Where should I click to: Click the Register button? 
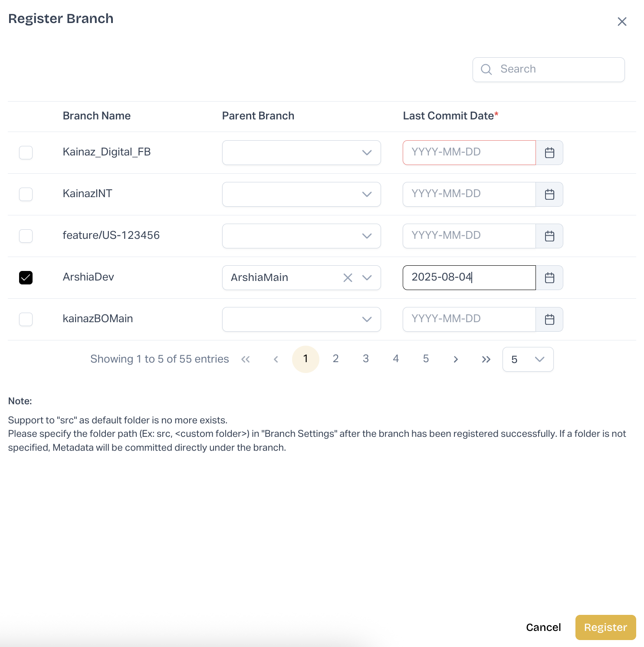[x=605, y=627]
